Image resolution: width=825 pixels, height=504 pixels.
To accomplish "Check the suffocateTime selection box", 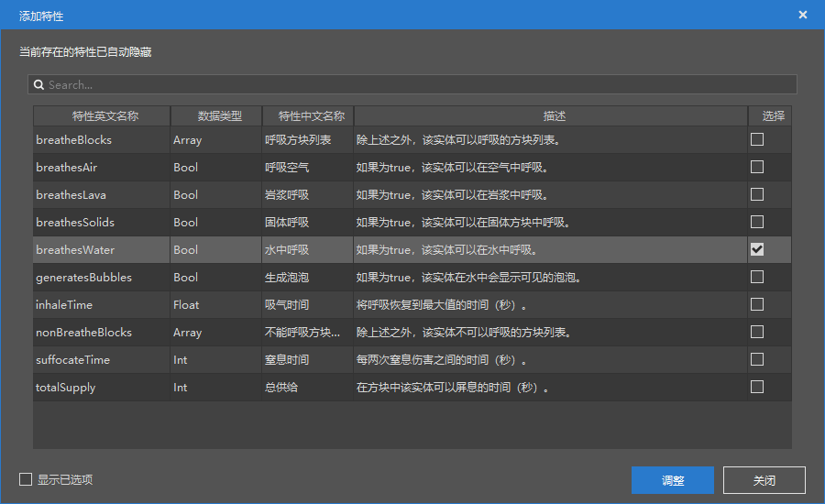I will pos(756,359).
